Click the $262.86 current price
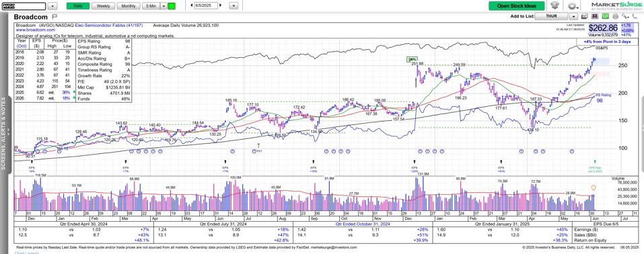This screenshot has height=254, width=644. [604, 28]
